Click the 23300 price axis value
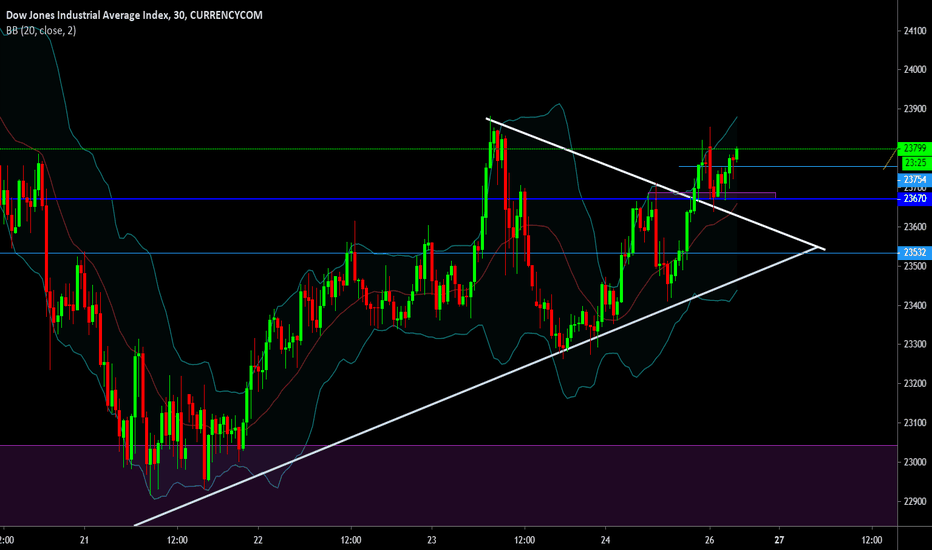Screen dimensions: 932x550 point(915,344)
